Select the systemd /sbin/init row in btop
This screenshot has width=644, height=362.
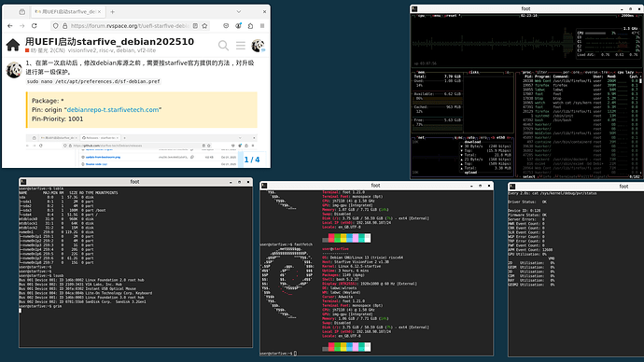(x=580, y=116)
